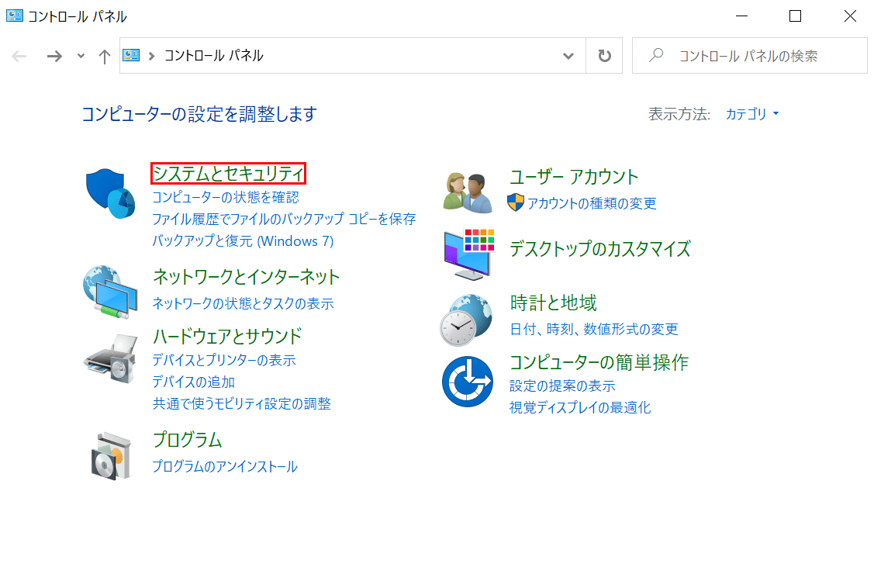The height and width of the screenshot is (588, 874).
Task: Open バックアップと復元 (Windows 7) link
Action: click(x=243, y=240)
